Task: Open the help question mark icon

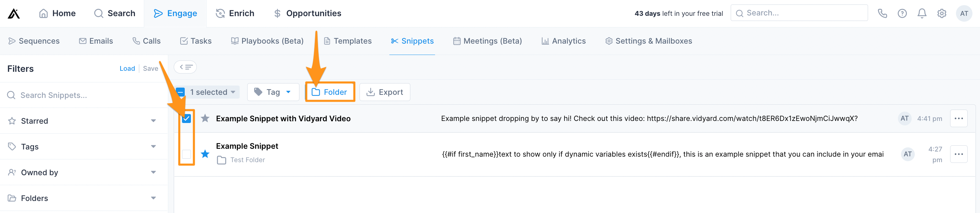Action: (902, 13)
